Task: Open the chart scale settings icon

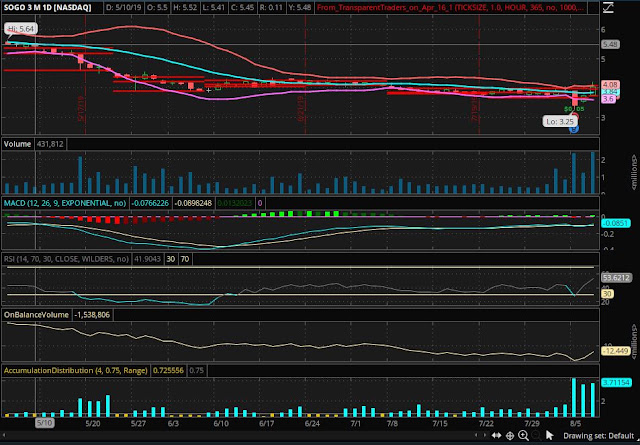Action: click(608, 7)
